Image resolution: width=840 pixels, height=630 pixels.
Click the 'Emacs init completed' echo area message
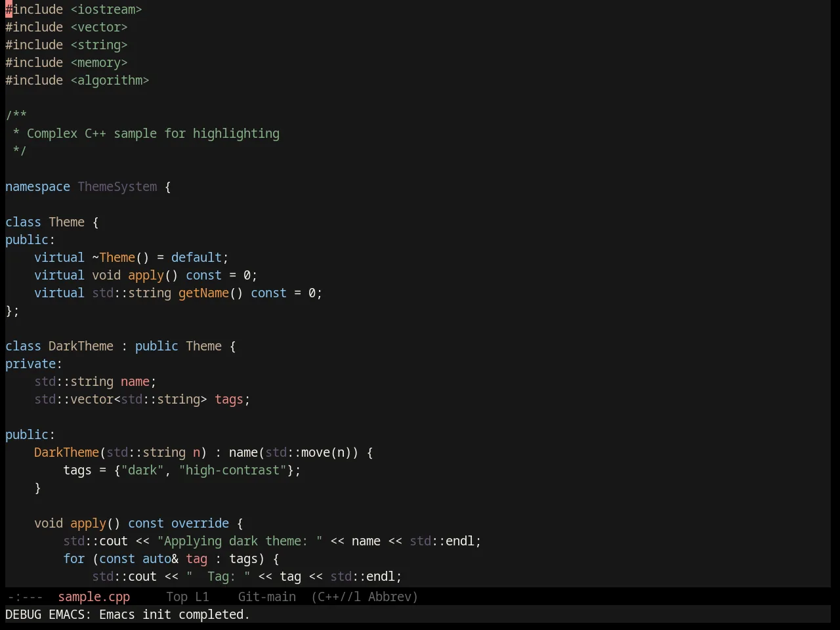(175, 614)
